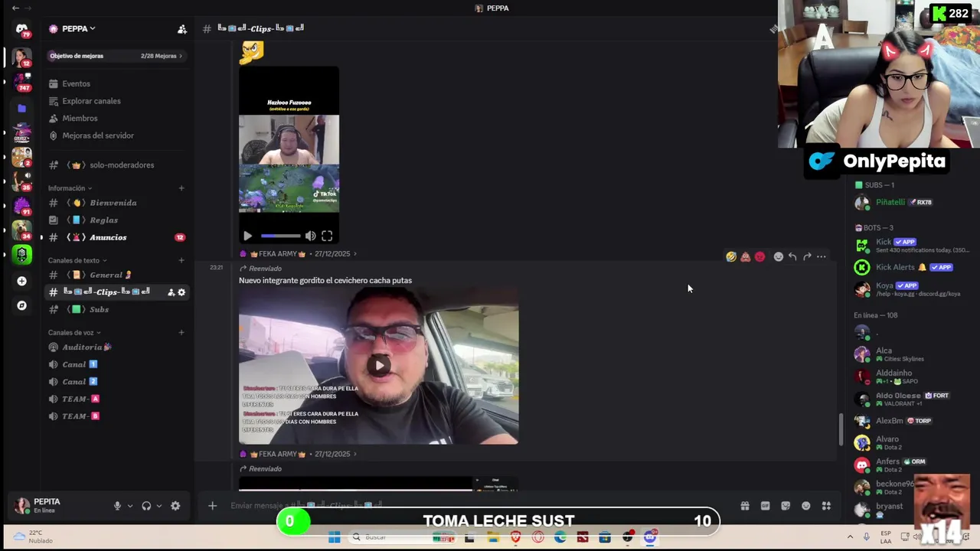The image size is (980, 551).
Task: Add poop emoji reaction to message
Action: point(745,256)
